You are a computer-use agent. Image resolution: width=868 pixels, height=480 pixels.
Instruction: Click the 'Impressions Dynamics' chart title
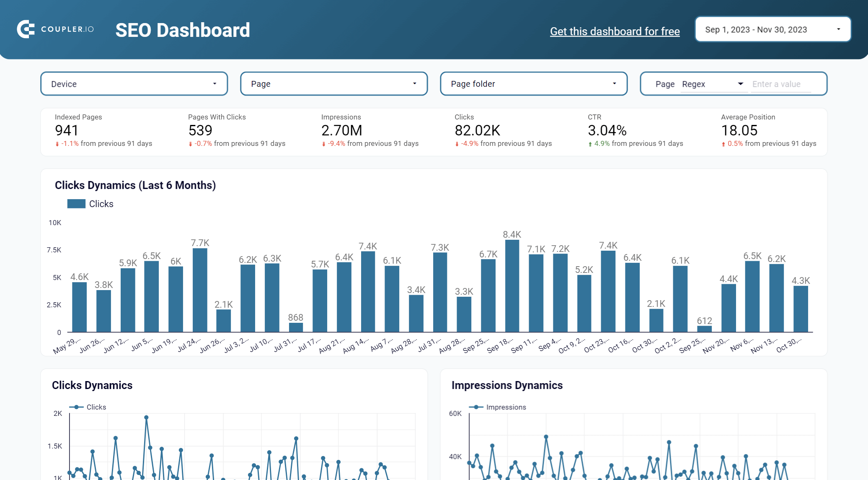coord(507,385)
